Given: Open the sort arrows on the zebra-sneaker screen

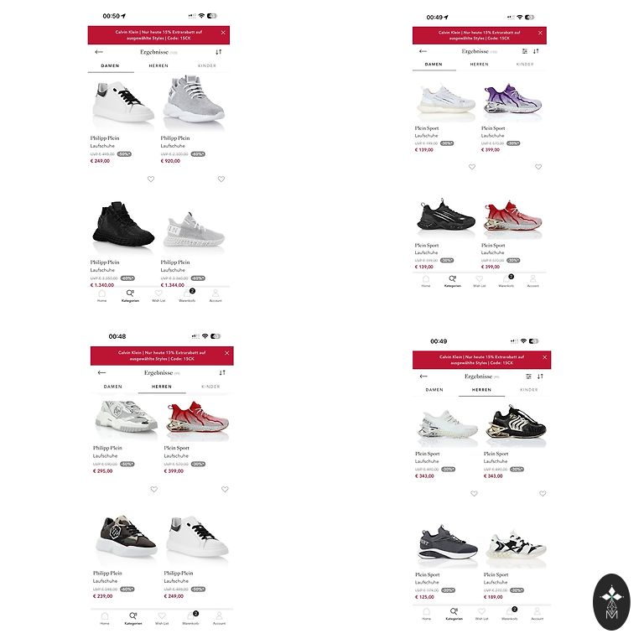Looking at the screenshot, I should [540, 377].
